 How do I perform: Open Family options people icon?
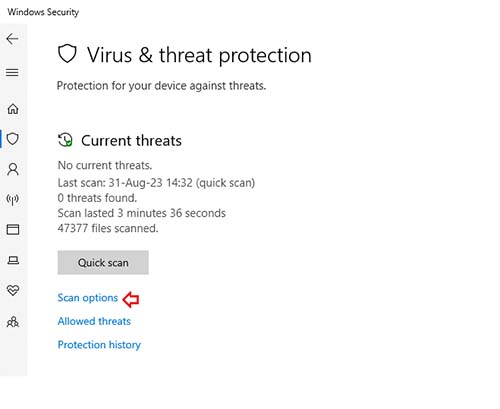tap(13, 322)
